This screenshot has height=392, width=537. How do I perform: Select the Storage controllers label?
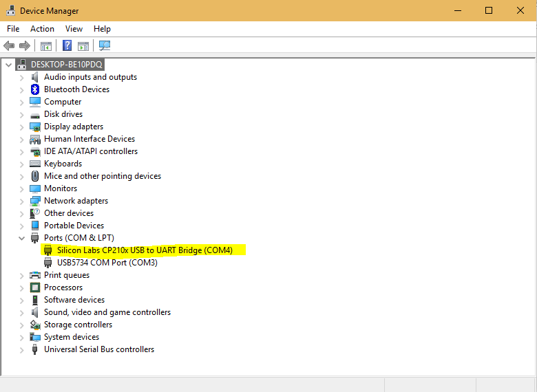pyautogui.click(x=78, y=325)
